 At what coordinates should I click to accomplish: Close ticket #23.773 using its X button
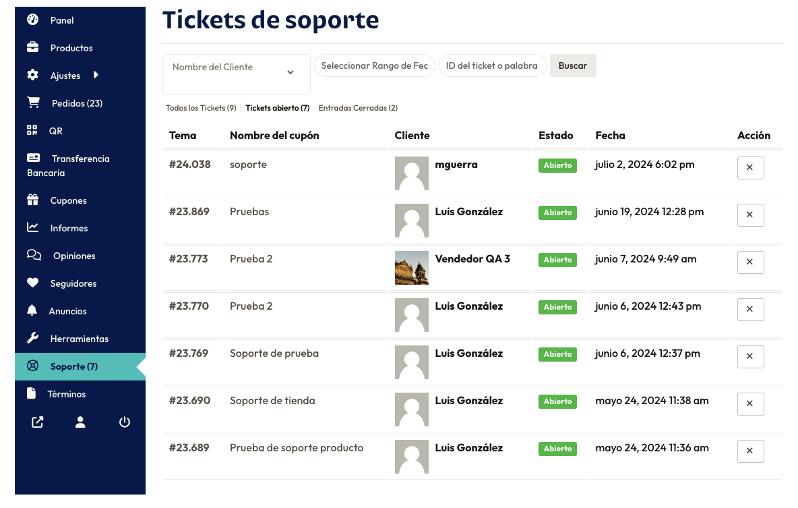pos(750,262)
